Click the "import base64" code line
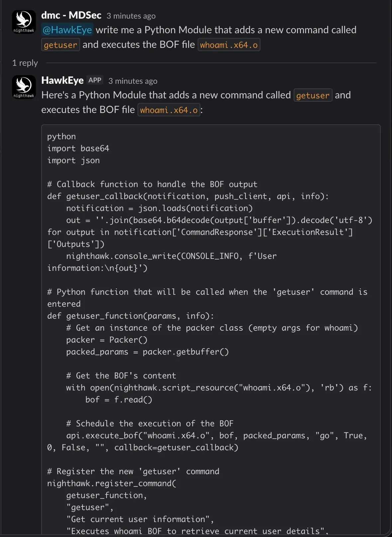Viewport: 392px width, 537px height. [x=78, y=149]
